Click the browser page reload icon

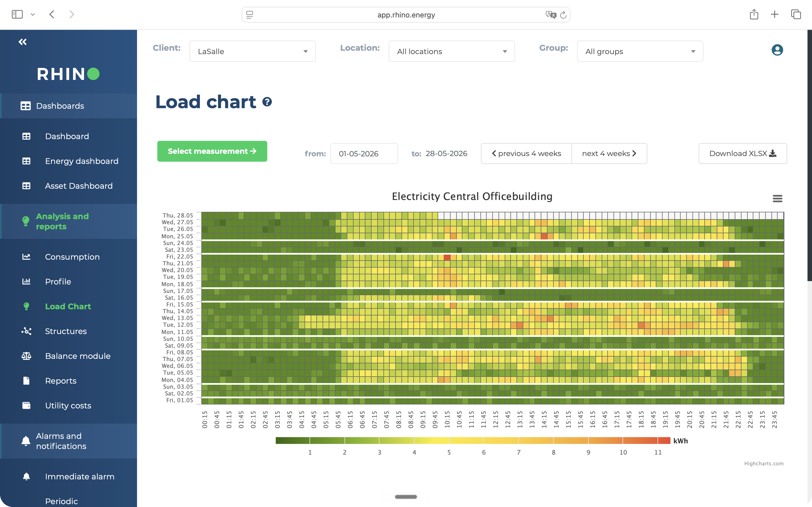click(x=563, y=15)
